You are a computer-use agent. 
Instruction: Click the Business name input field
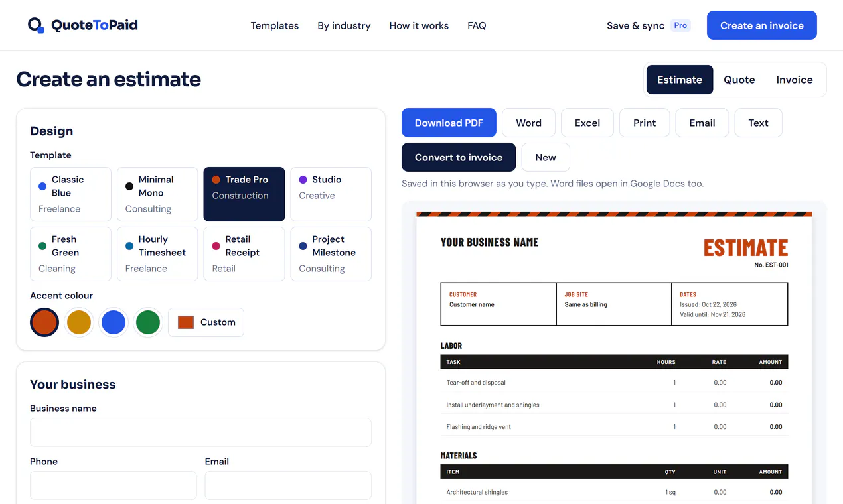tap(200, 432)
